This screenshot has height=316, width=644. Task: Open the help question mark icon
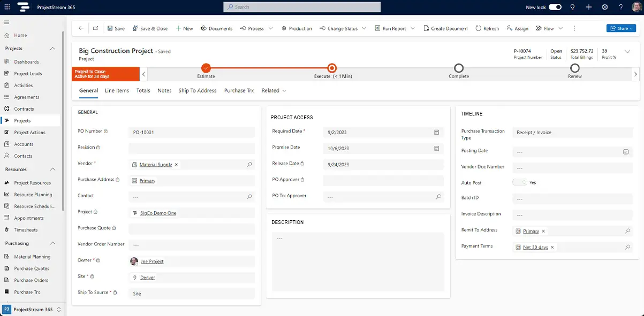tap(620, 7)
